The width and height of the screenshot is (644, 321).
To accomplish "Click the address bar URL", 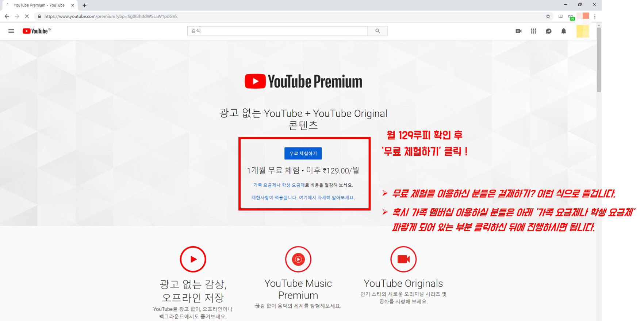I will click(111, 16).
